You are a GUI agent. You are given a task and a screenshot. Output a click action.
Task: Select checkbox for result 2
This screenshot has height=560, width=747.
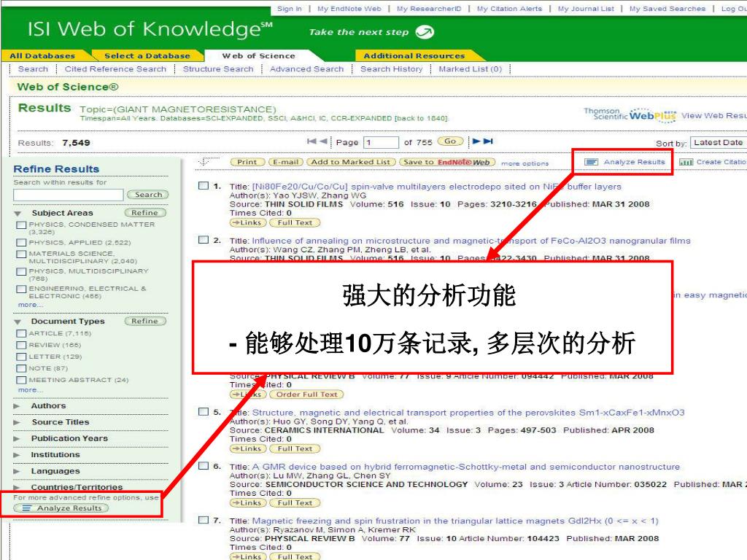pyautogui.click(x=204, y=239)
